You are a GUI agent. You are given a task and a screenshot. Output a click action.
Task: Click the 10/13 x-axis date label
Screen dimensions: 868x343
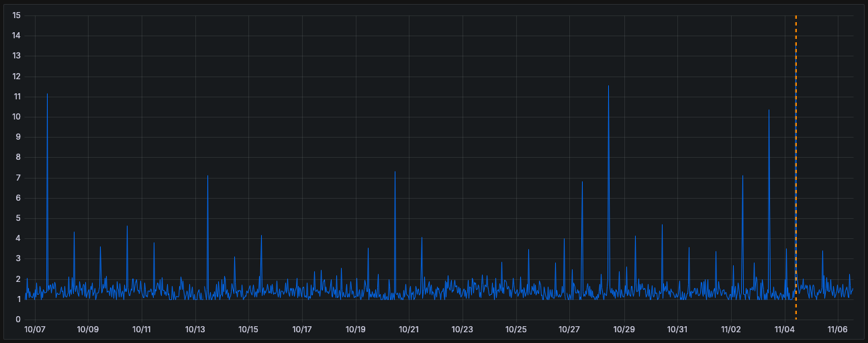[x=195, y=330]
